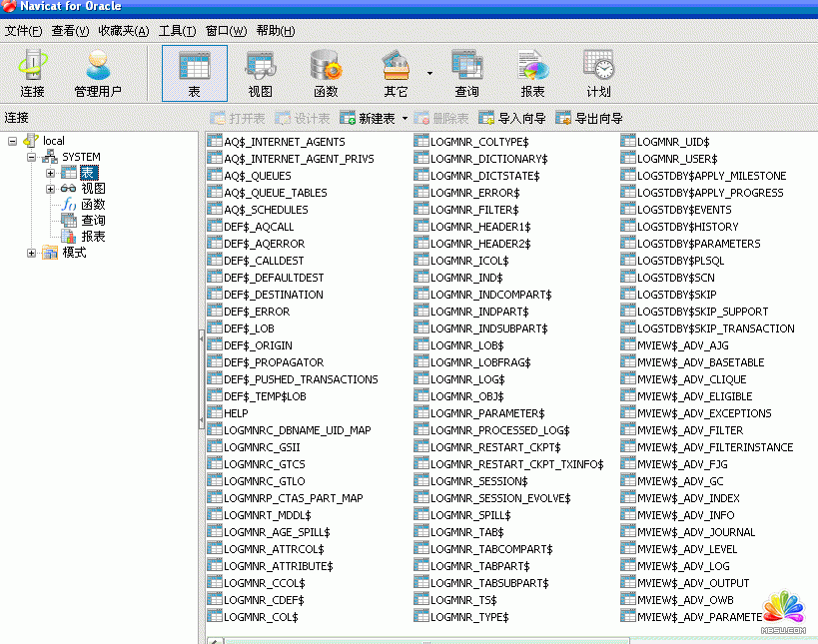The height and width of the screenshot is (644, 818).
Task: Expand the 模式 (Schema) tree node
Action: click(x=32, y=253)
